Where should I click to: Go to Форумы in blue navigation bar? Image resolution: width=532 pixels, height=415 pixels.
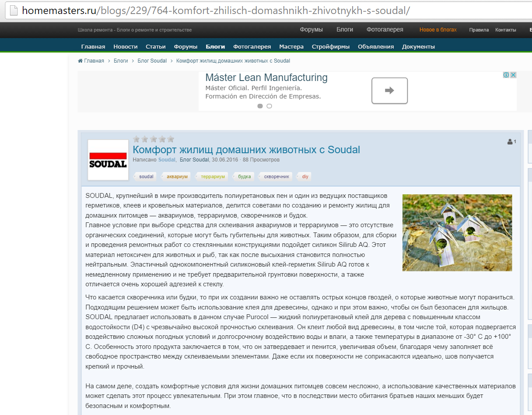coord(186,46)
